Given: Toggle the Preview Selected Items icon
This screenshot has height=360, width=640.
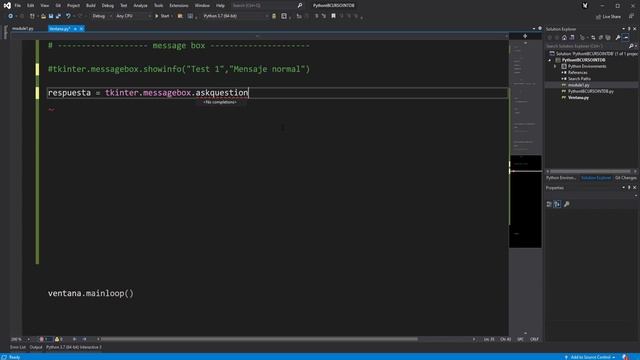Looking at the screenshot, I should (x=626, y=38).
